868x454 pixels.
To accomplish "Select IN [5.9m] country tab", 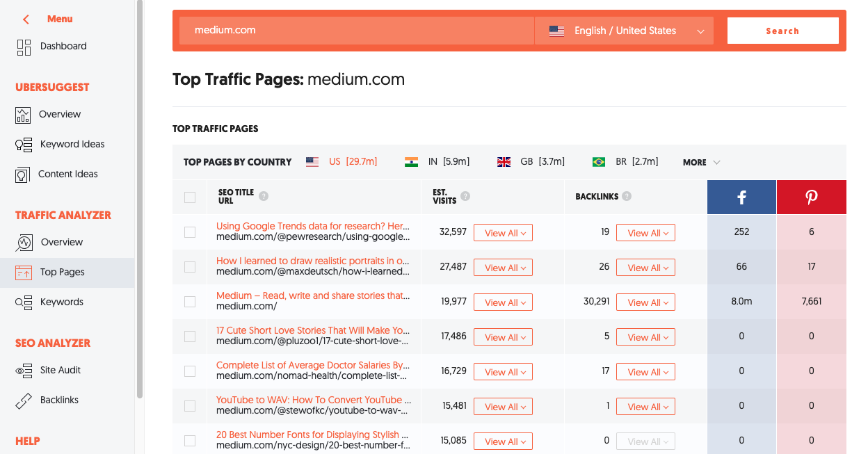I will tap(437, 161).
